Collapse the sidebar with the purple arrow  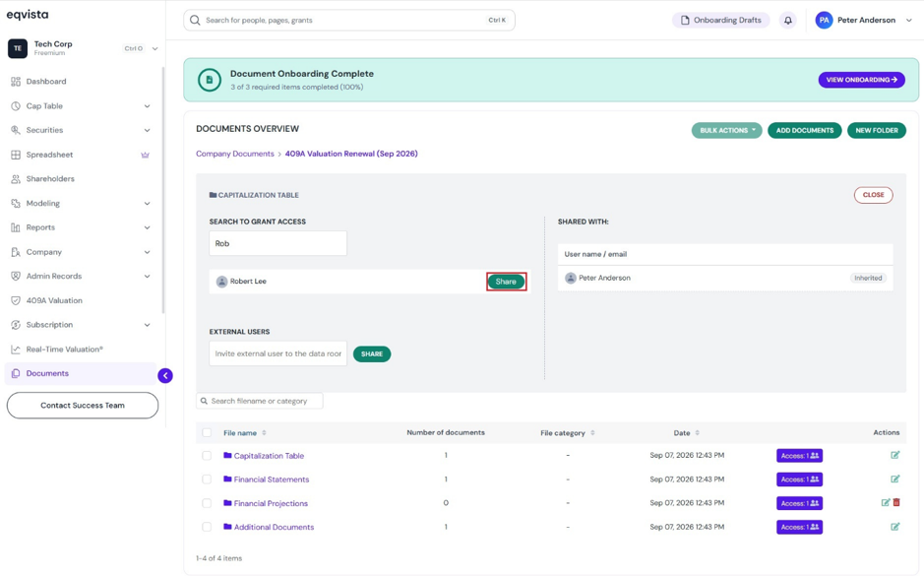click(165, 375)
